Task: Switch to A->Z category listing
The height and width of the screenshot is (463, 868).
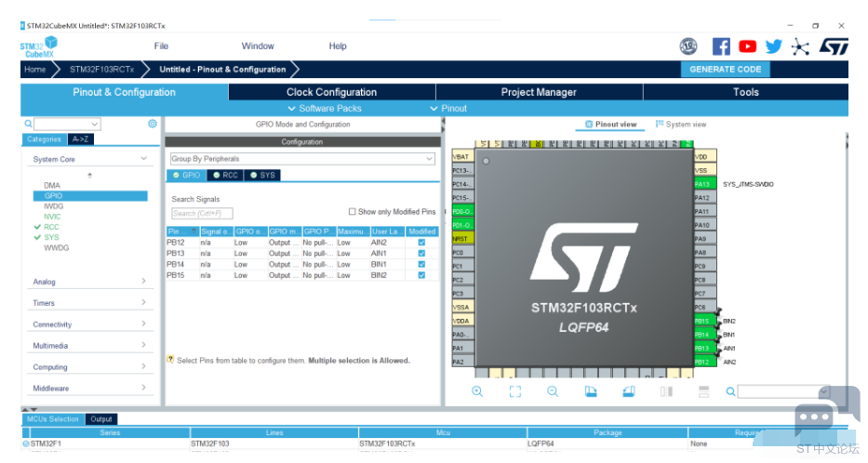Action: click(x=80, y=139)
